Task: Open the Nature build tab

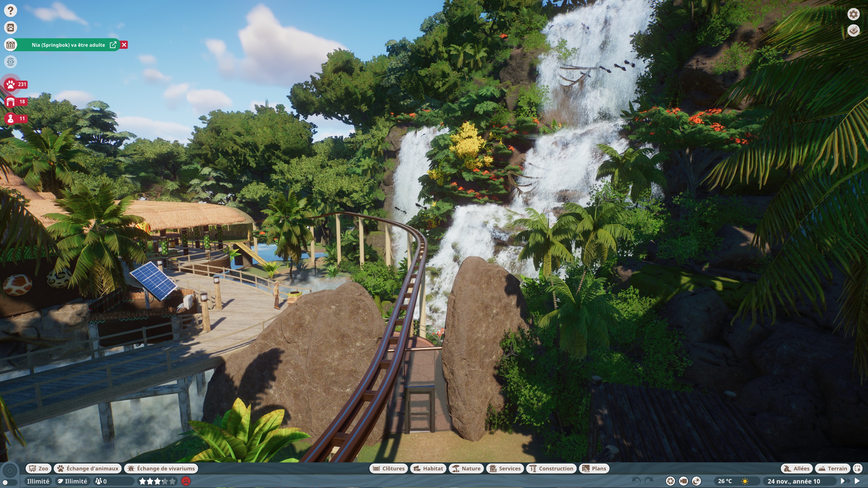Action: pos(466,468)
